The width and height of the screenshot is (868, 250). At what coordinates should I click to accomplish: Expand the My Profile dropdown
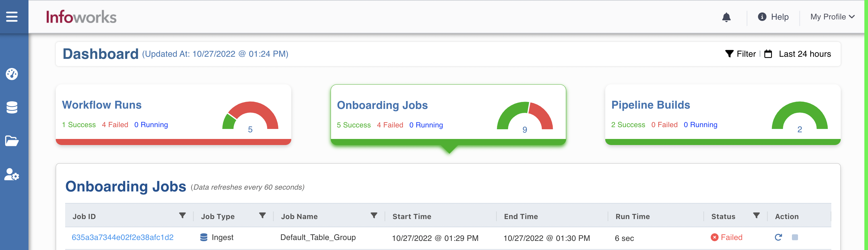point(832,17)
